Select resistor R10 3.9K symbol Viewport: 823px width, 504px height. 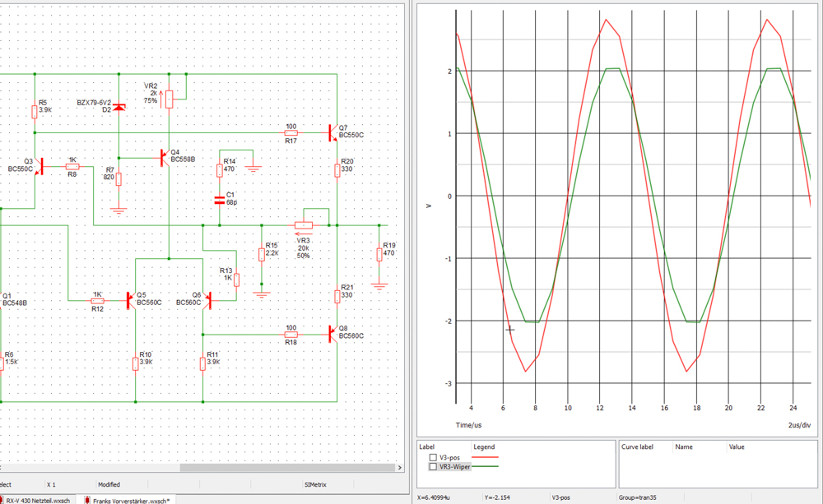[x=136, y=363]
